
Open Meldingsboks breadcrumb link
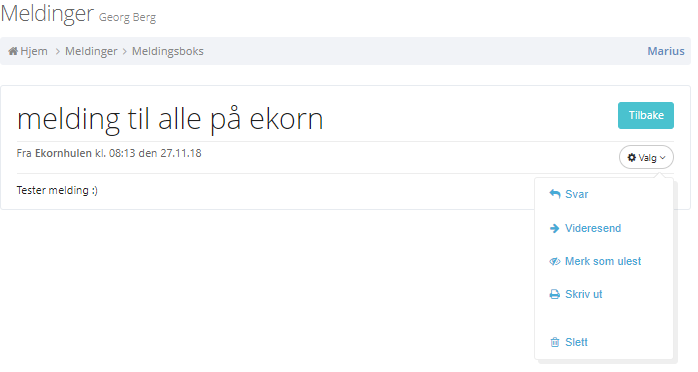[168, 51]
